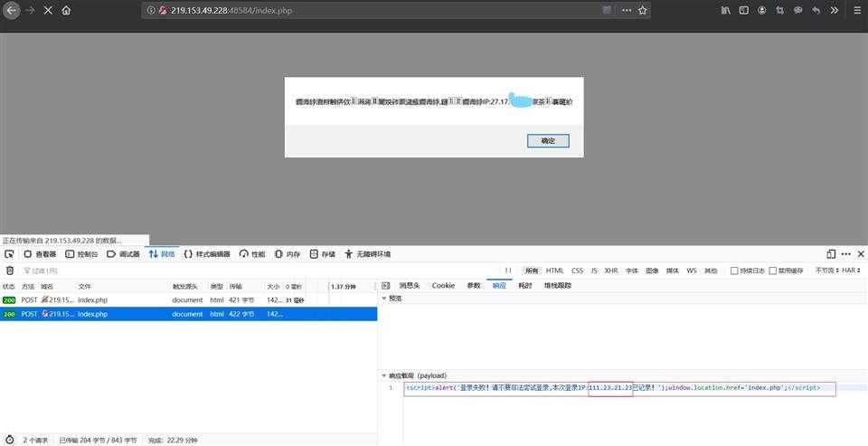Toggle responsive design mode icon in devtools
The image size is (868, 446).
point(830,254)
